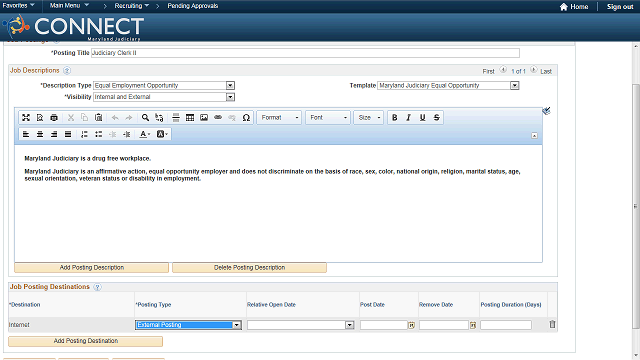Click the spell check icon

(x=547, y=111)
